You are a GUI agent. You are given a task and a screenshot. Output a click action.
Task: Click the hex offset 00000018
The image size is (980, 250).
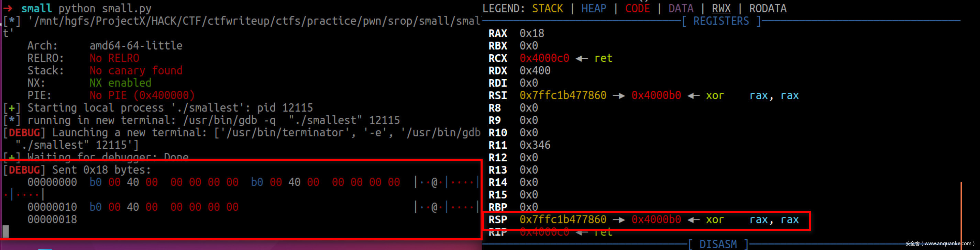coord(52,219)
